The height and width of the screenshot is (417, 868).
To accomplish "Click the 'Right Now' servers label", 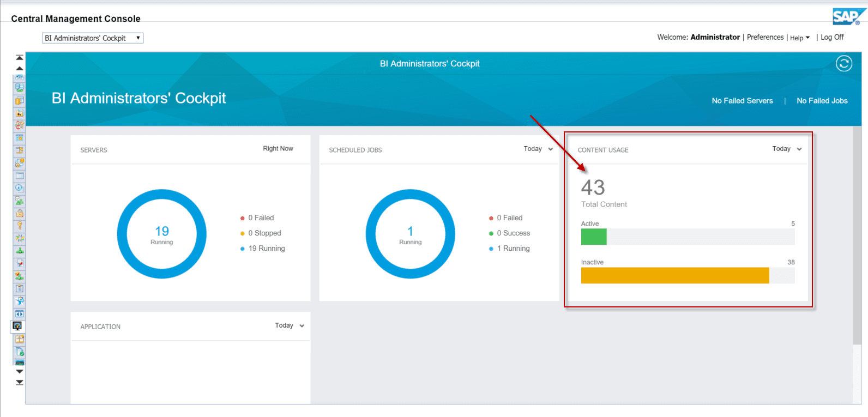I will 278,149.
